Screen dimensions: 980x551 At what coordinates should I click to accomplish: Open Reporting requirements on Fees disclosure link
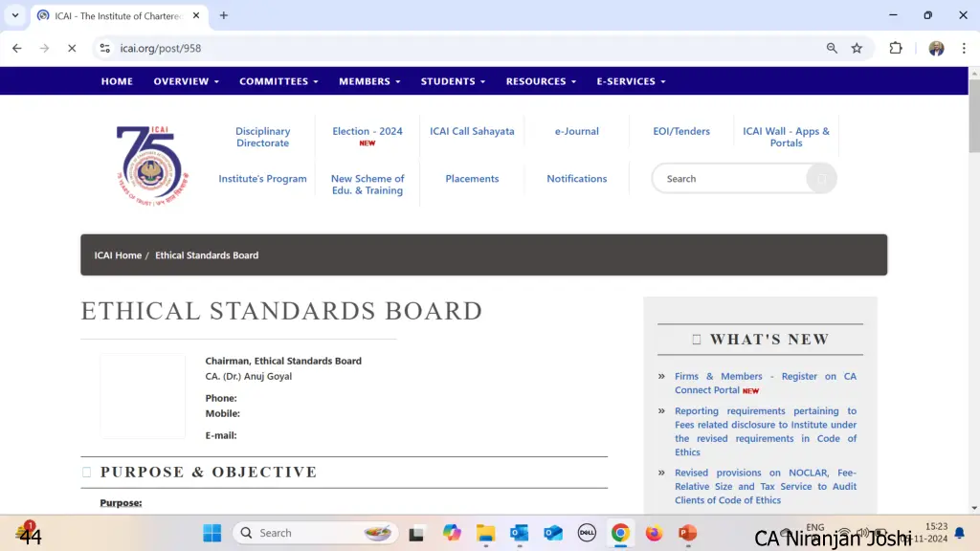[x=766, y=431]
